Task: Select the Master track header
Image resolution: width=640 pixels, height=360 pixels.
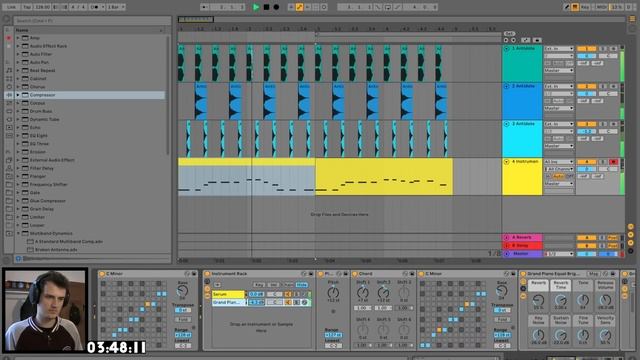Action: tap(522, 253)
